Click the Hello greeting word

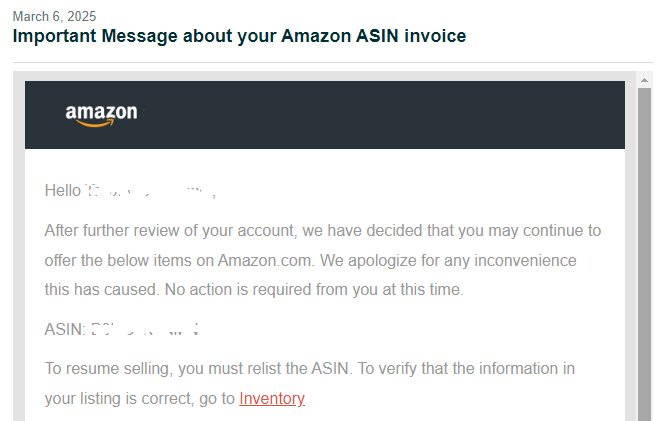[x=63, y=191]
